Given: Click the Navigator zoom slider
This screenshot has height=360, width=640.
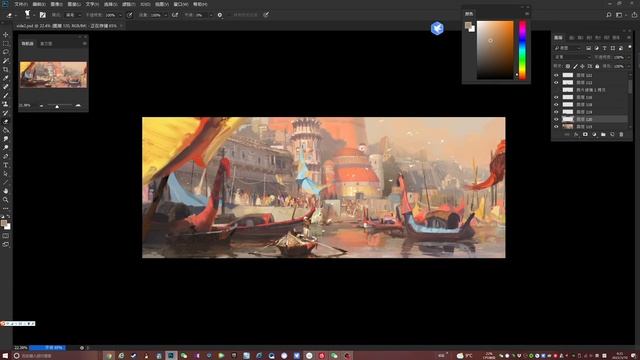Looking at the screenshot, I should [x=60, y=106].
